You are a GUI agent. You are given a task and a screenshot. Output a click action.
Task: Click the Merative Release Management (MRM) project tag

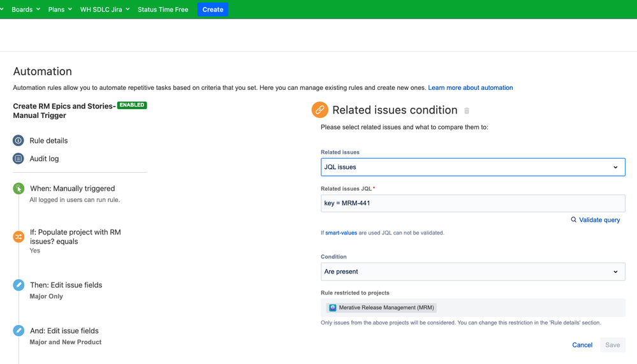(381, 307)
